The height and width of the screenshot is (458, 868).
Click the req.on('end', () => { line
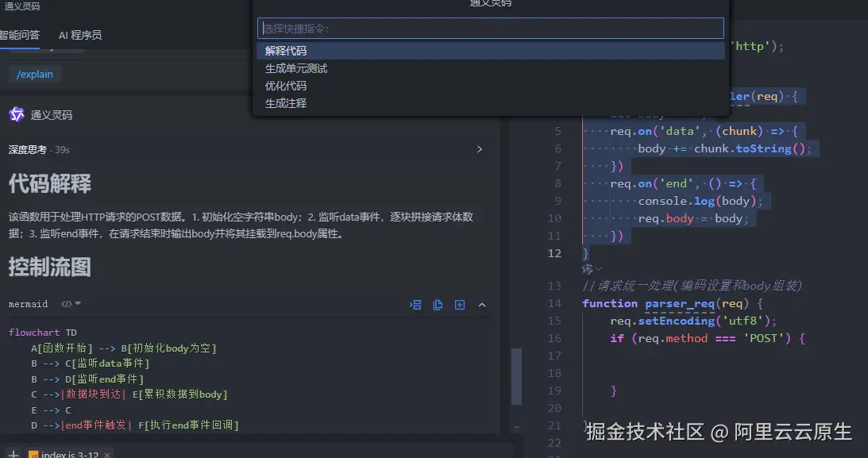point(683,183)
